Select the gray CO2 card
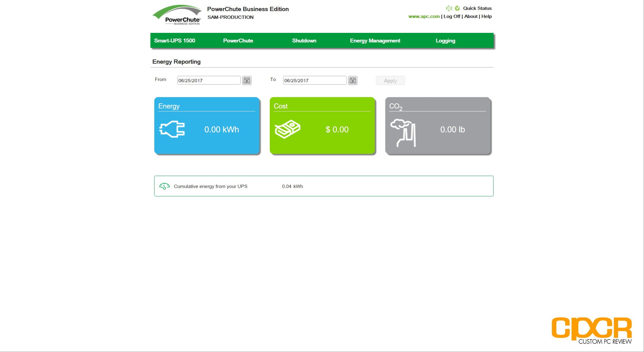Viewport: 644px width, 352px height. tap(438, 126)
